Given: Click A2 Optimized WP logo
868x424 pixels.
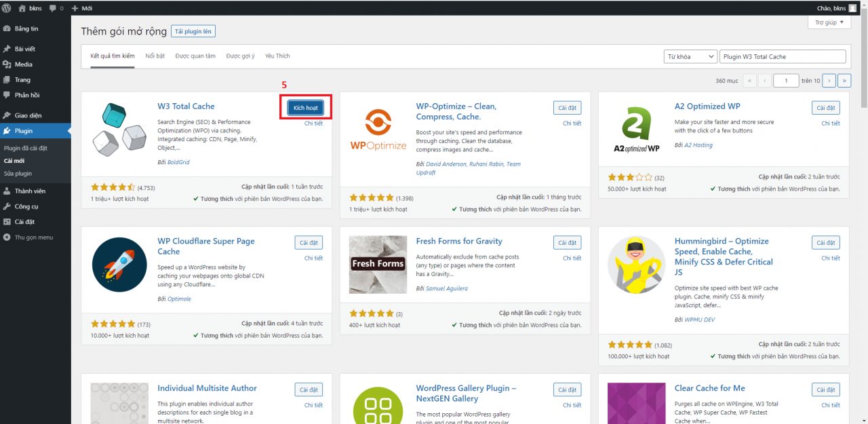Looking at the screenshot, I should [636, 129].
